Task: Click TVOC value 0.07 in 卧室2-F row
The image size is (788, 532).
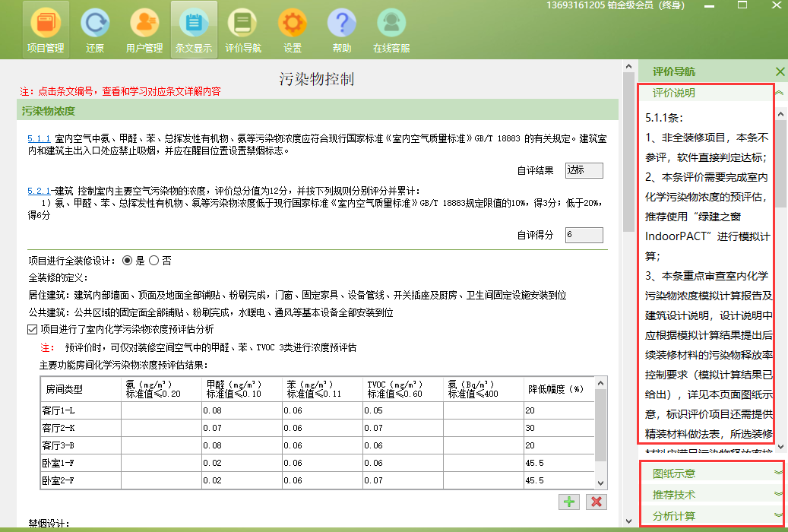Action: (403, 481)
